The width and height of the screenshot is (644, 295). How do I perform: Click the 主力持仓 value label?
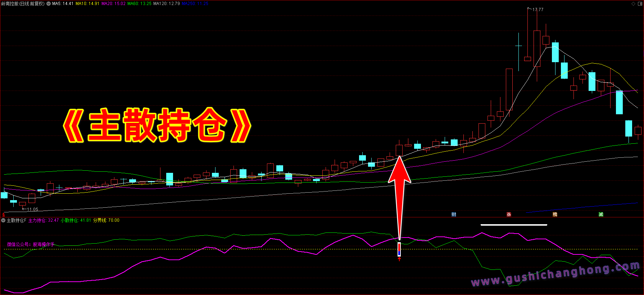pos(44,220)
